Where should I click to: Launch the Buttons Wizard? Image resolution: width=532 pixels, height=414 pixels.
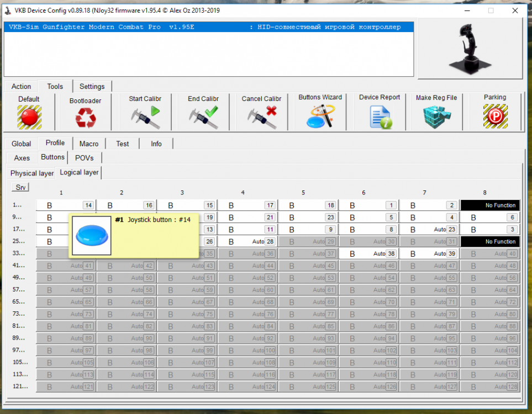click(x=320, y=116)
